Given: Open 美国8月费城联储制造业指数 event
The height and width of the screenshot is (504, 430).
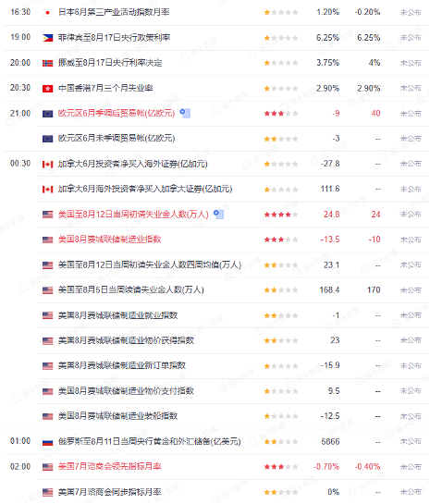Looking at the screenshot, I should click(x=110, y=240).
